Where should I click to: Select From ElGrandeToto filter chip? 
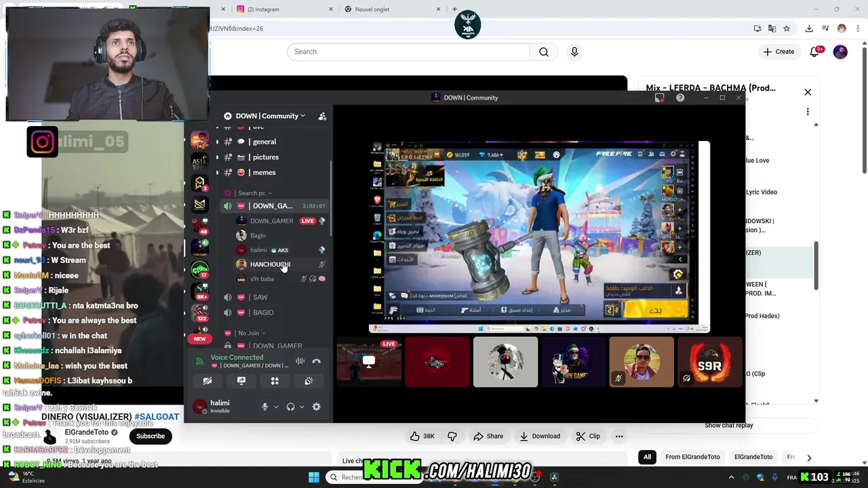point(692,457)
